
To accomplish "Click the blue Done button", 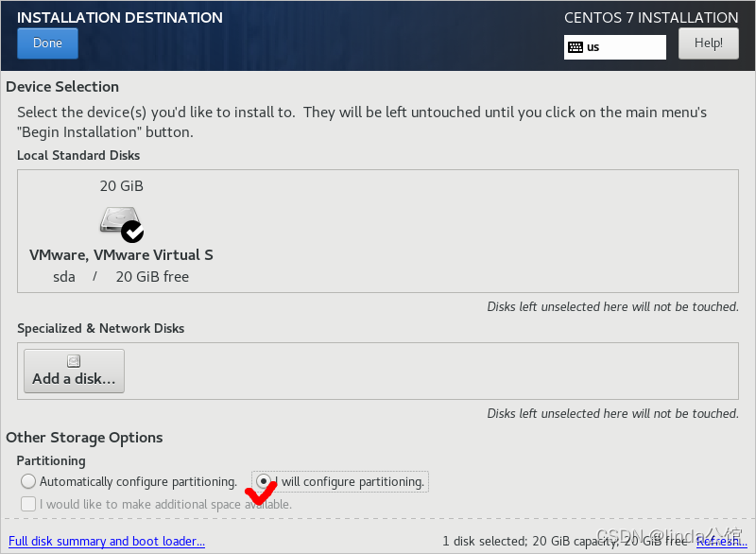I will point(47,43).
